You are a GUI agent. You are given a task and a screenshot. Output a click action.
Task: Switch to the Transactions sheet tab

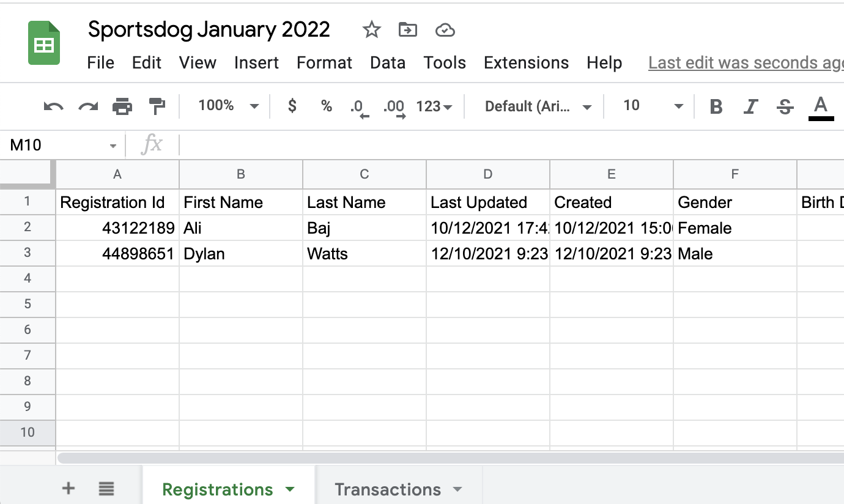pyautogui.click(x=388, y=489)
